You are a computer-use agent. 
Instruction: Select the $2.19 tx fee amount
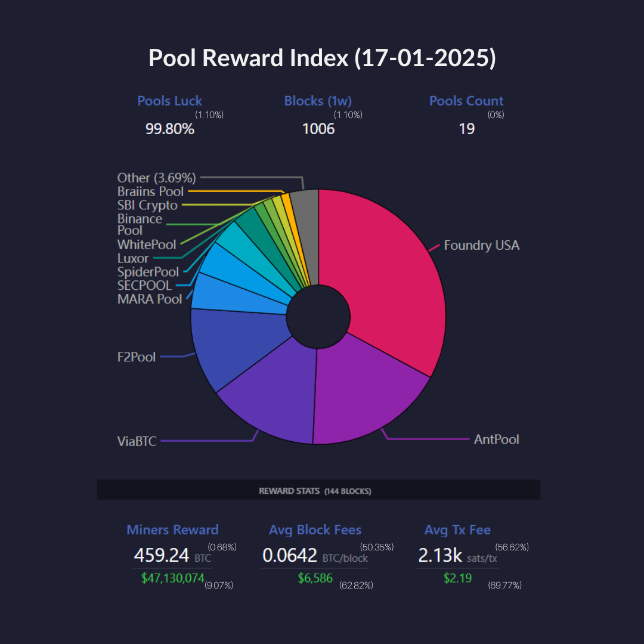(x=457, y=578)
